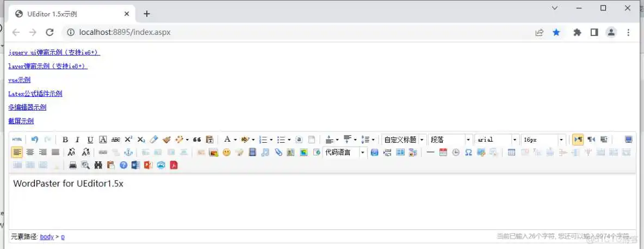This screenshot has width=644, height=249.
Task: Align text left
Action: pyautogui.click(x=17, y=152)
